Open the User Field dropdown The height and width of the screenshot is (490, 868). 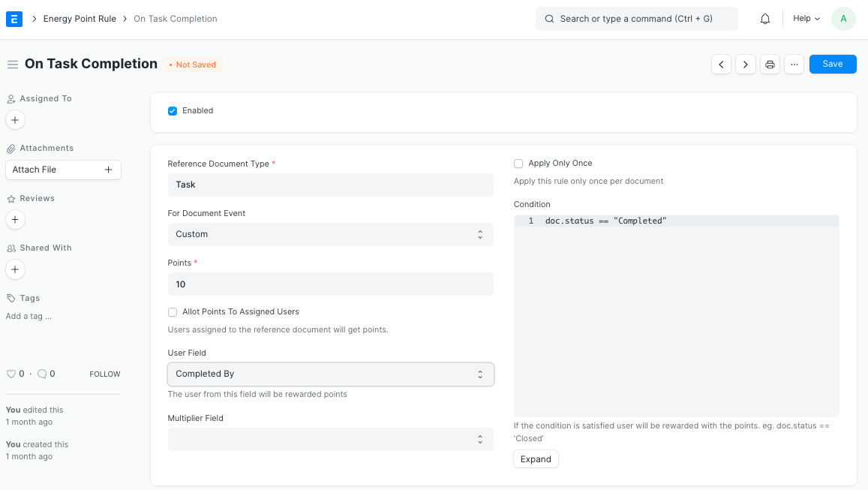pos(330,374)
